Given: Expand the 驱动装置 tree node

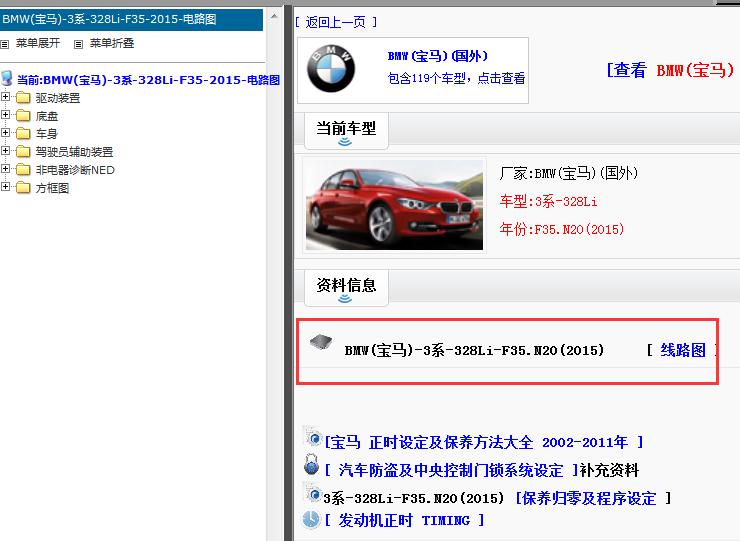Looking at the screenshot, I should point(5,97).
